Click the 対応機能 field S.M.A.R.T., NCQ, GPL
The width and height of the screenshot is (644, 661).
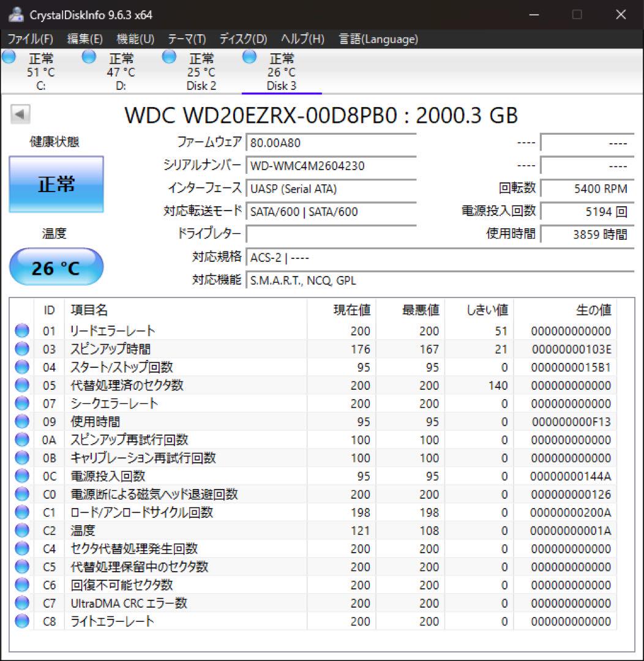[x=440, y=280]
